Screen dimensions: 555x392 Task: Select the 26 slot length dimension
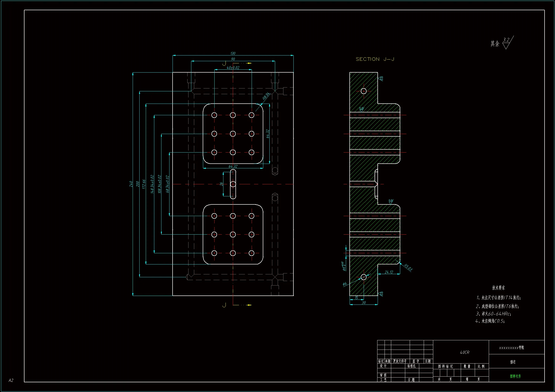[x=221, y=184]
